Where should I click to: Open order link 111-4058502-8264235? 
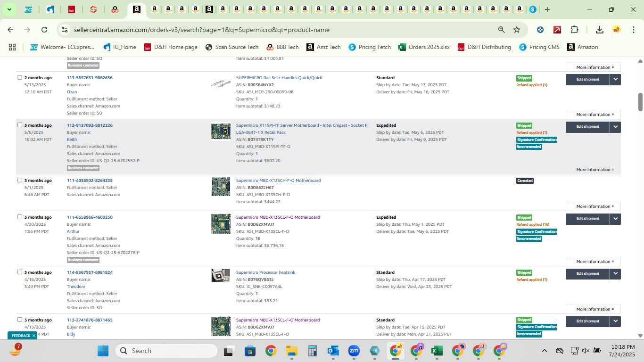tap(90, 181)
